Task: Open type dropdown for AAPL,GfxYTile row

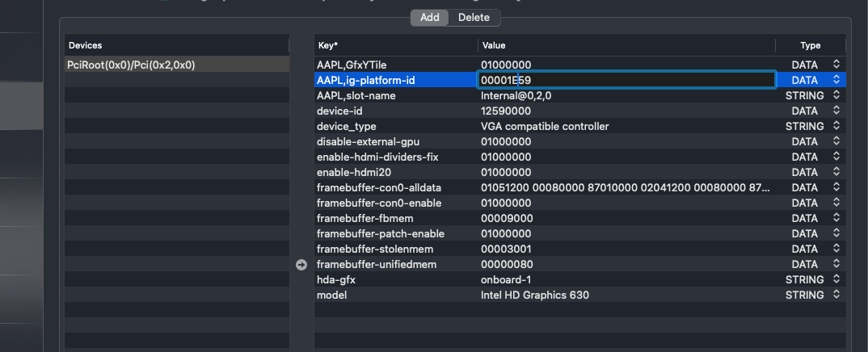Action: [x=836, y=65]
